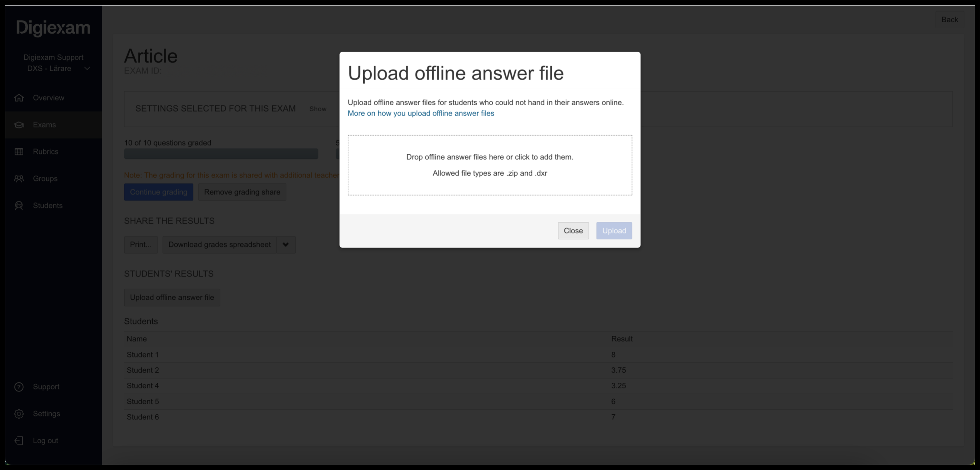Image resolution: width=980 pixels, height=470 pixels.
Task: Close the upload offline answer dialog
Action: pyautogui.click(x=573, y=231)
